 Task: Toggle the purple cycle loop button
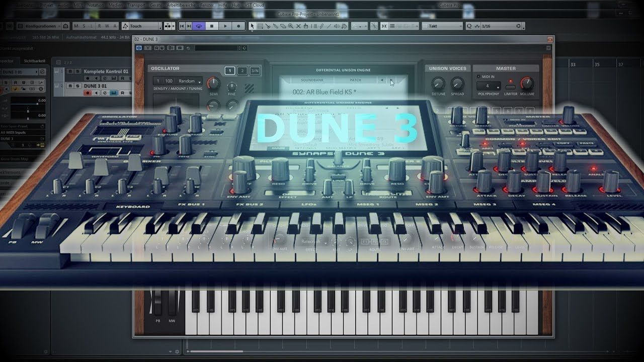click(x=199, y=26)
